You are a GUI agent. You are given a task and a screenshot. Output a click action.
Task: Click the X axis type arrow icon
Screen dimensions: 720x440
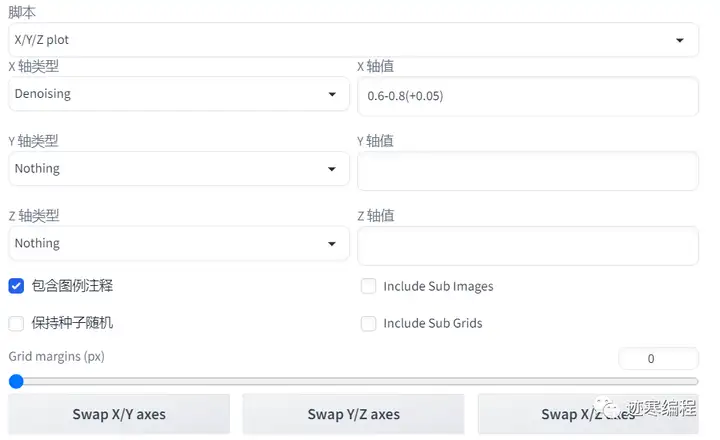pyautogui.click(x=332, y=95)
